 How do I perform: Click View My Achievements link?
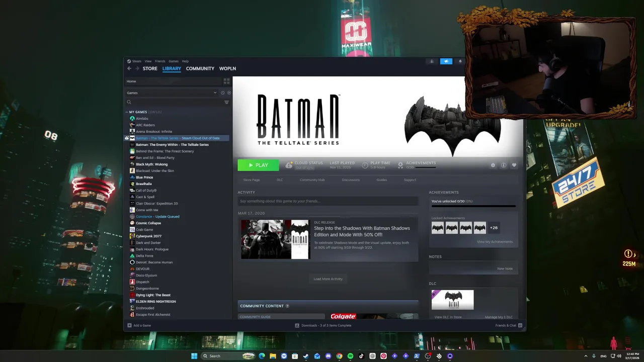coord(495,242)
